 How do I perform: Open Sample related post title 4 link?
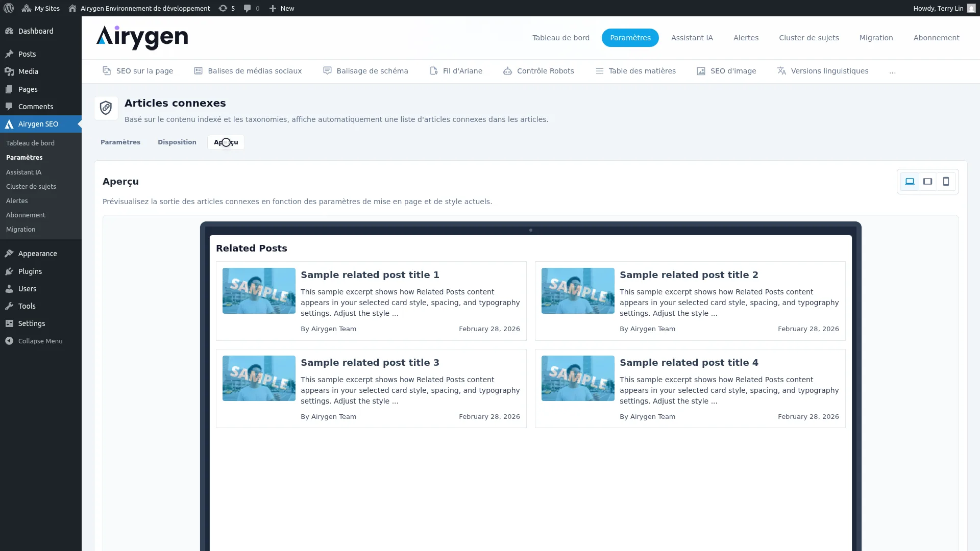(689, 363)
